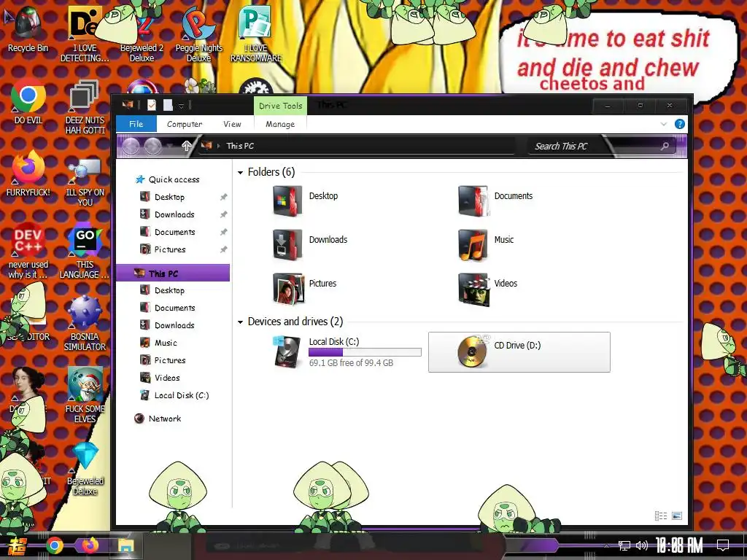Open the I LOVE RANSOMWARE desktop shortcut
This screenshot has height=560, width=747.
256,36
